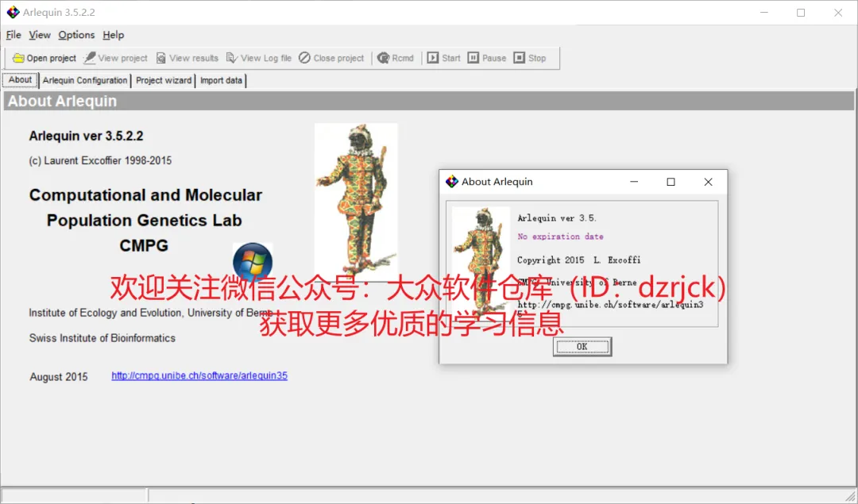This screenshot has height=504, width=858.
Task: Click the 'Arlequin ver 3.5.2.2' heading
Action: [x=86, y=136]
